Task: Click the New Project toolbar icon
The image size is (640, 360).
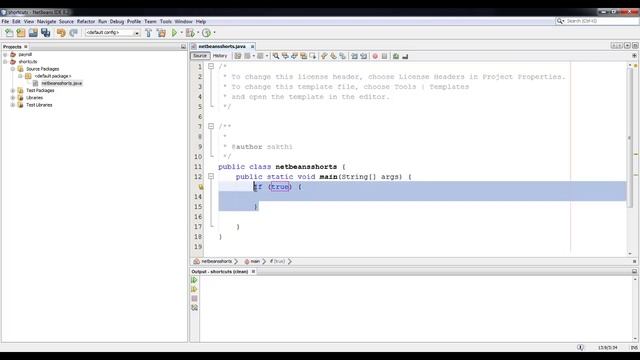Action: click(21, 33)
